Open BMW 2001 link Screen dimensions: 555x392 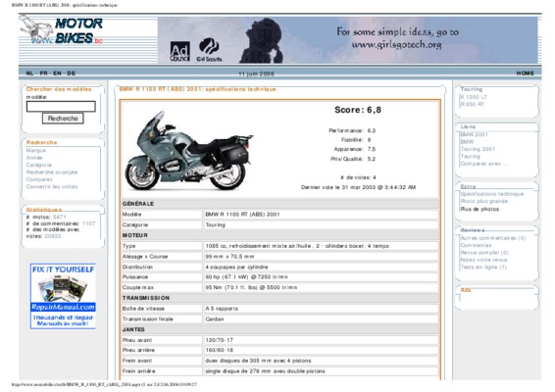[x=474, y=134]
